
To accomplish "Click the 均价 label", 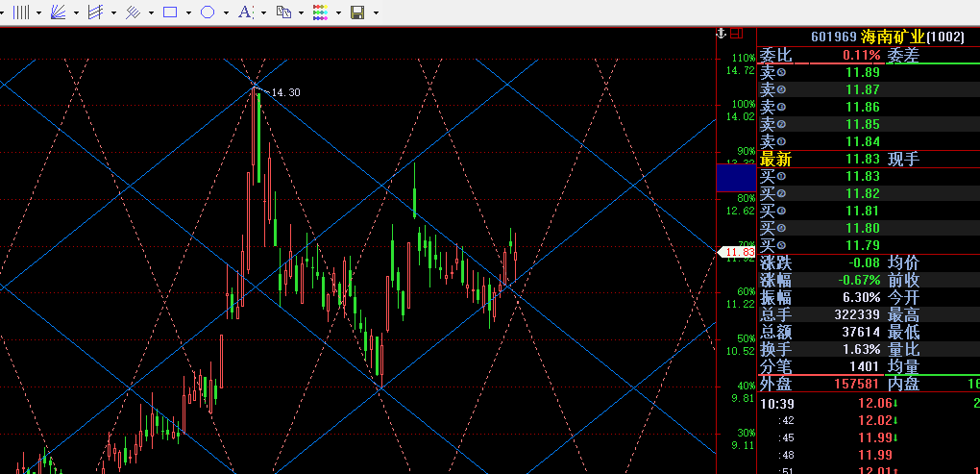I will (x=903, y=262).
